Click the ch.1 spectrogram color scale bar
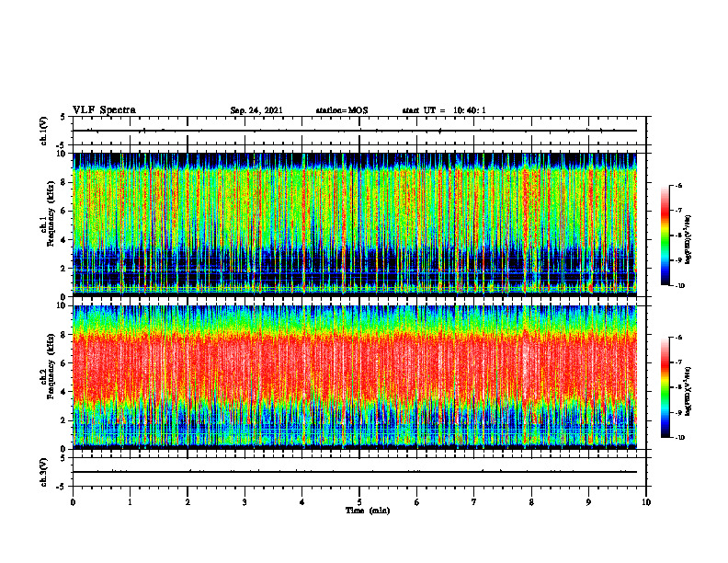 [665, 236]
